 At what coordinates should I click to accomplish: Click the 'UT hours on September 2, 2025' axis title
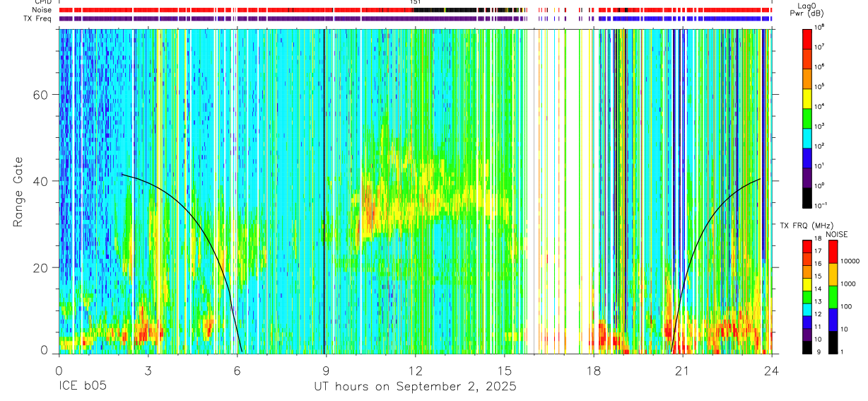415,387
